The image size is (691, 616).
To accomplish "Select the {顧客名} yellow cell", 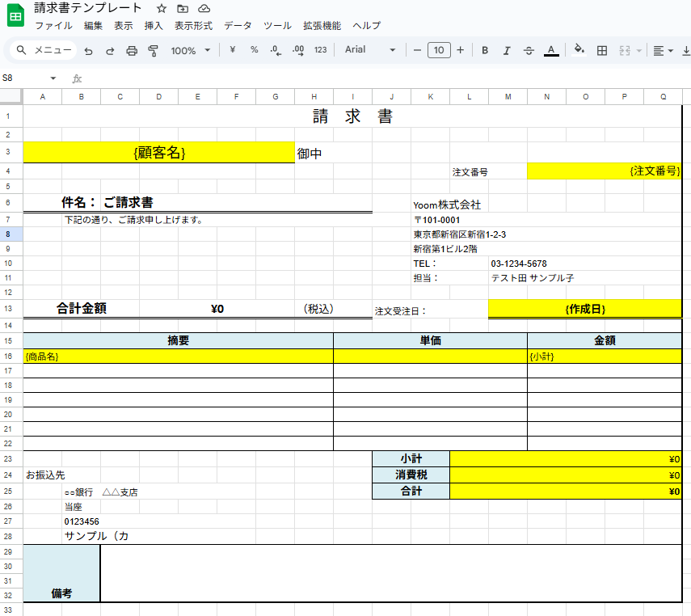I will (x=159, y=153).
